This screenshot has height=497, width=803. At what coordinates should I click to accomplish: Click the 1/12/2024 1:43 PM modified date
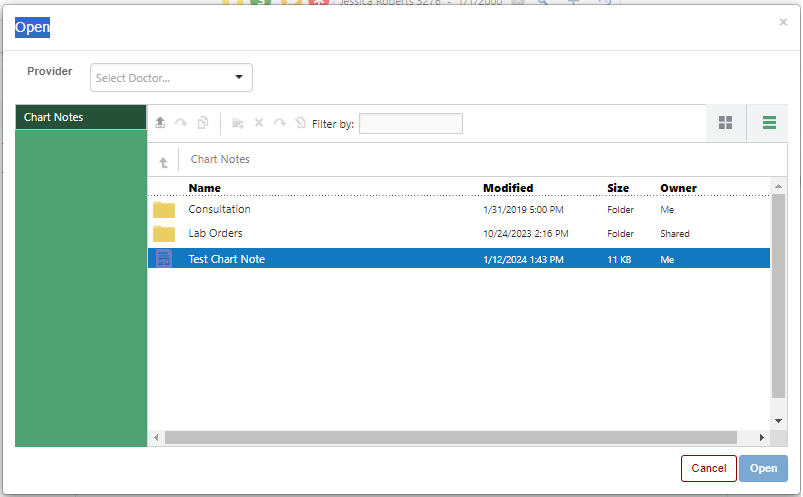point(523,260)
